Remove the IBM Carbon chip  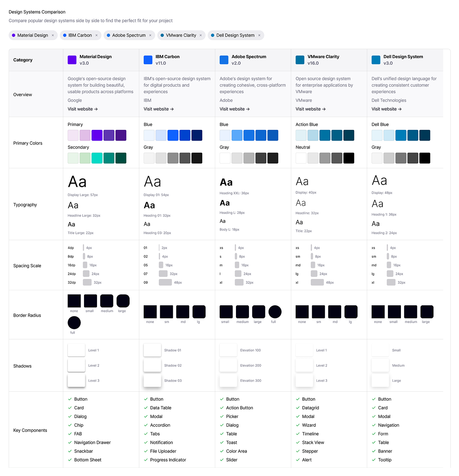[x=97, y=35]
